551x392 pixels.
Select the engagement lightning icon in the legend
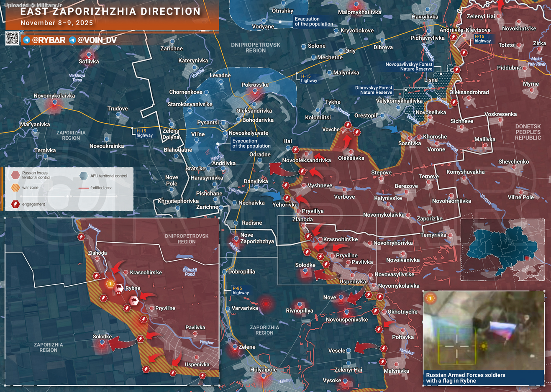click(x=15, y=204)
